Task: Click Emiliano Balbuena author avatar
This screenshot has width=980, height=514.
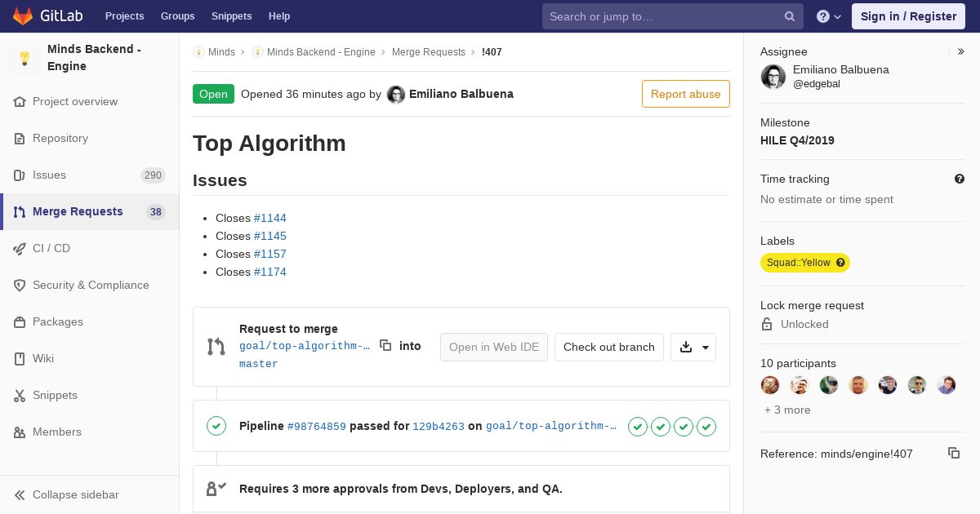Action: point(396,94)
